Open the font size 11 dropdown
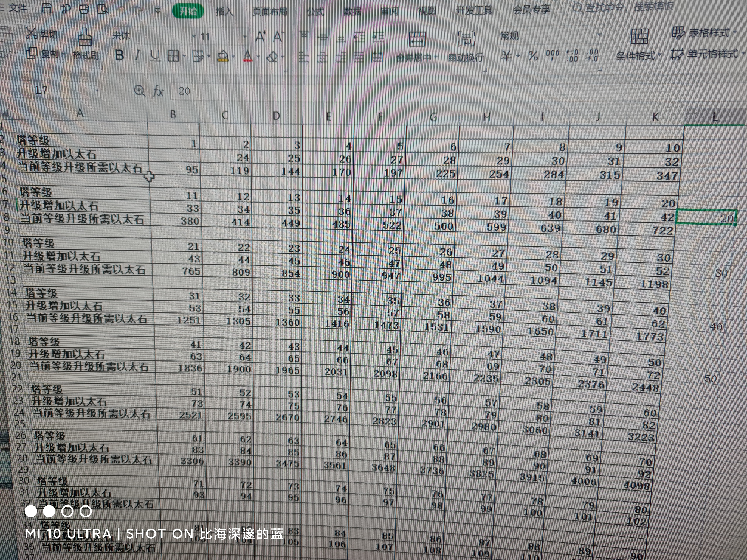 click(x=245, y=36)
